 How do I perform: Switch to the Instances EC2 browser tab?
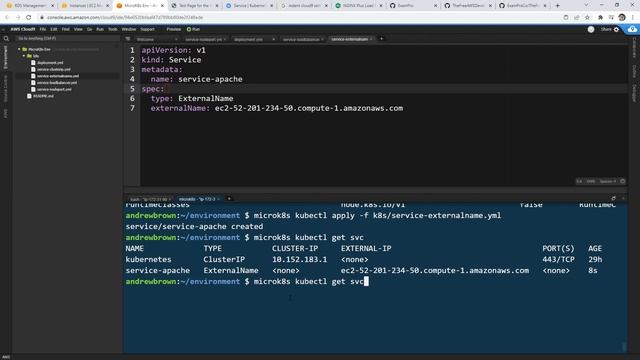click(85, 6)
